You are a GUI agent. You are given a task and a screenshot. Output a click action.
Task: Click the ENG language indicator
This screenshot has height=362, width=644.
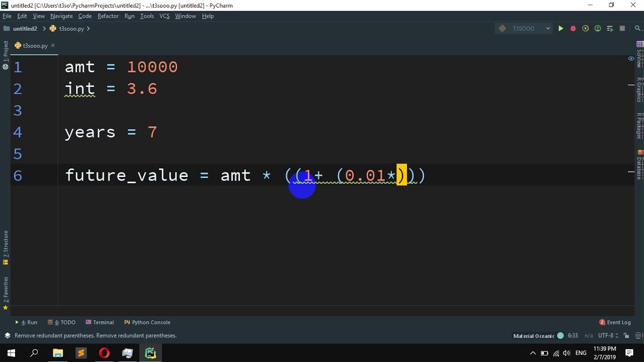tap(581, 353)
